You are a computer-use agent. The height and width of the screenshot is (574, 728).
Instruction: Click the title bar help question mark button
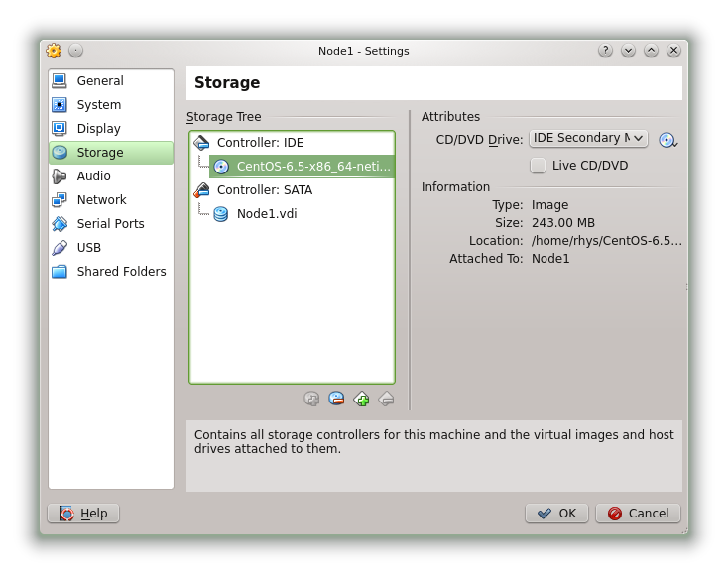click(605, 51)
